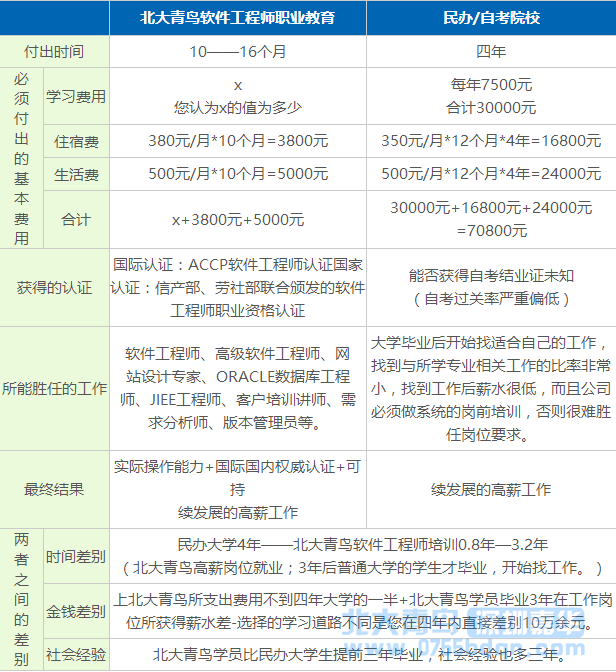Select the 付出时间 row label
616x672 pixels.
click(x=54, y=50)
